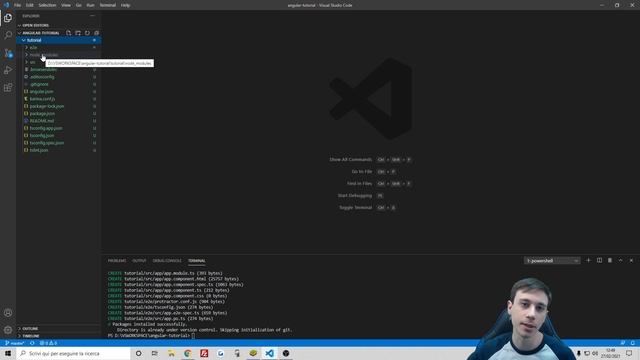Switch to the Debug Console tab
Viewport: 640px width, 360px height.
167,261
